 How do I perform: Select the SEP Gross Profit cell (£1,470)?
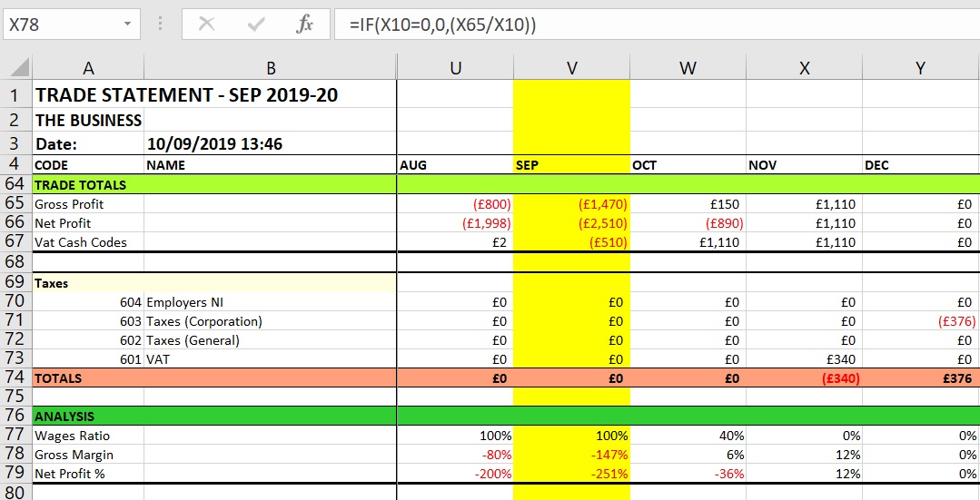tap(571, 204)
